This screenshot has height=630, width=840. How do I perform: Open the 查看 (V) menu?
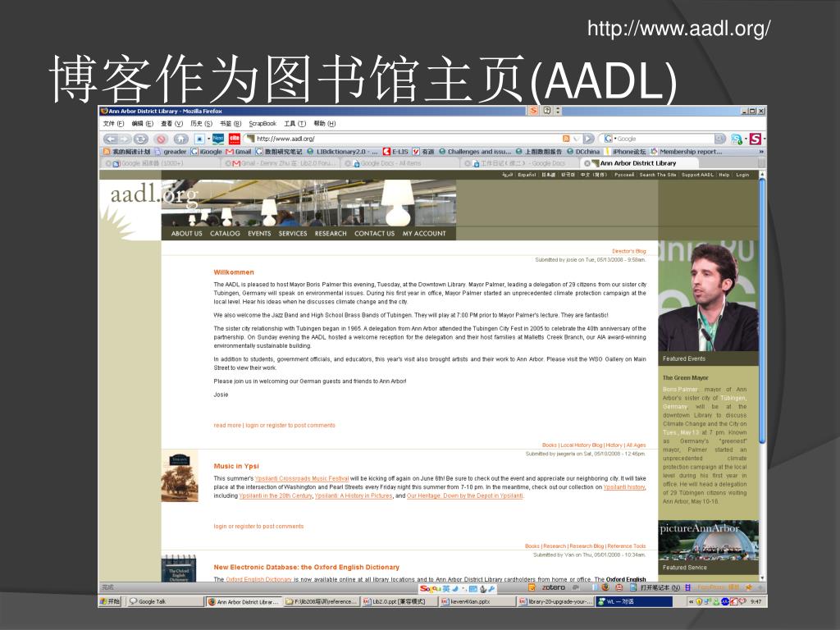point(172,124)
